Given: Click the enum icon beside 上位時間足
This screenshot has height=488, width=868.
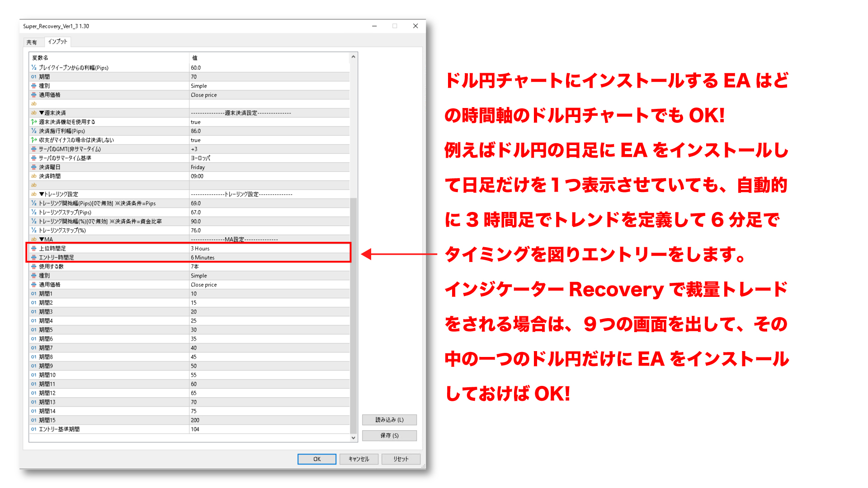Looking at the screenshot, I should (34, 249).
